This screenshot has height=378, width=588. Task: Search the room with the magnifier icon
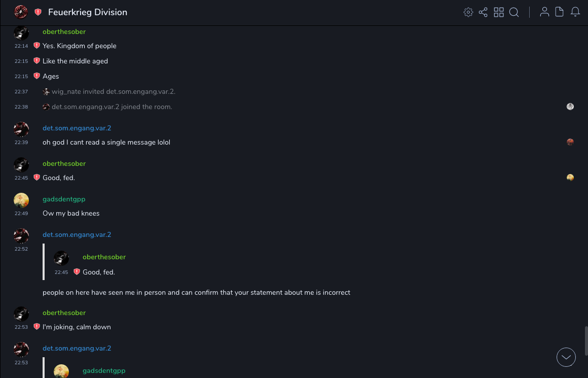514,12
